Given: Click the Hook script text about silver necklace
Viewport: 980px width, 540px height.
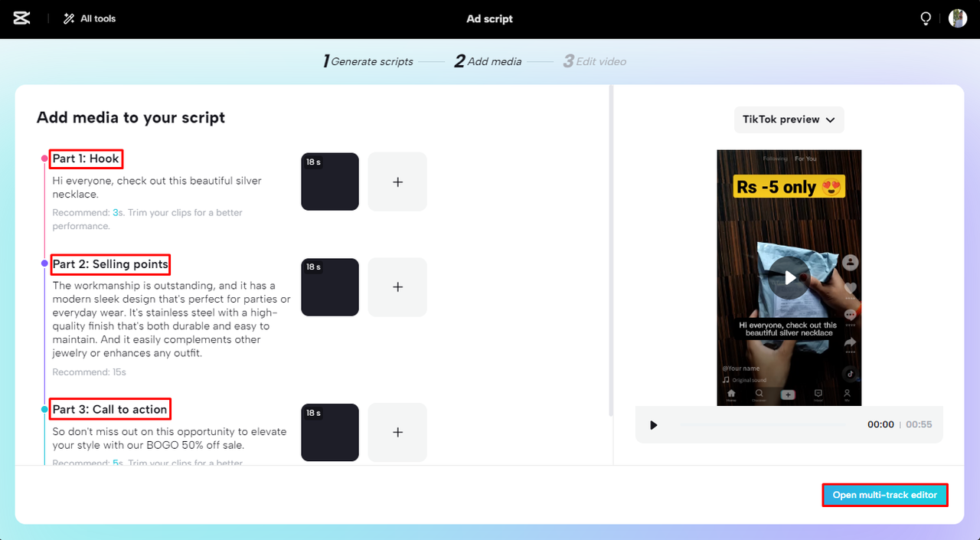Looking at the screenshot, I should pyautogui.click(x=157, y=188).
